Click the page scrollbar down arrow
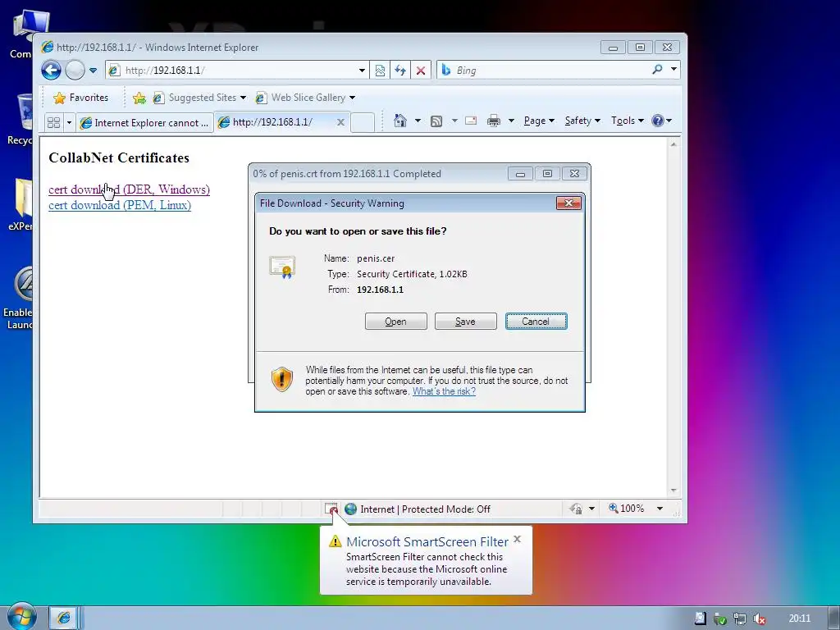This screenshot has width=840, height=630. pyautogui.click(x=674, y=491)
